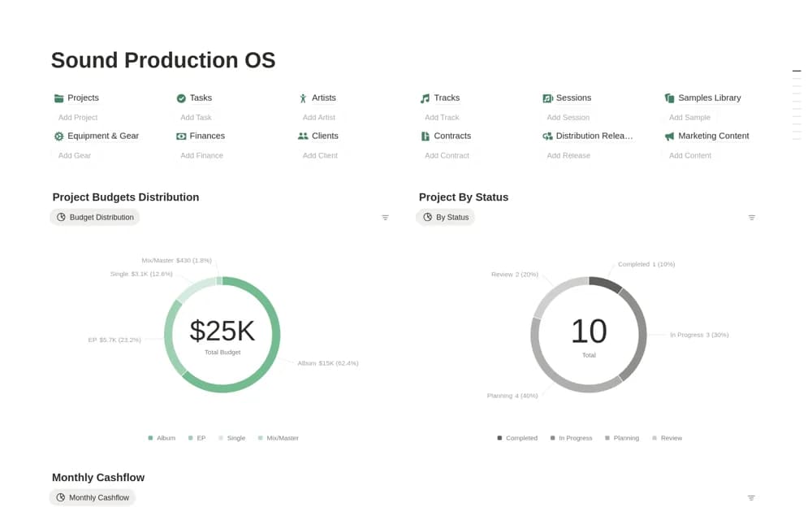Select the Budget Distribution view tab
This screenshot has width=812, height=507.
click(x=95, y=217)
